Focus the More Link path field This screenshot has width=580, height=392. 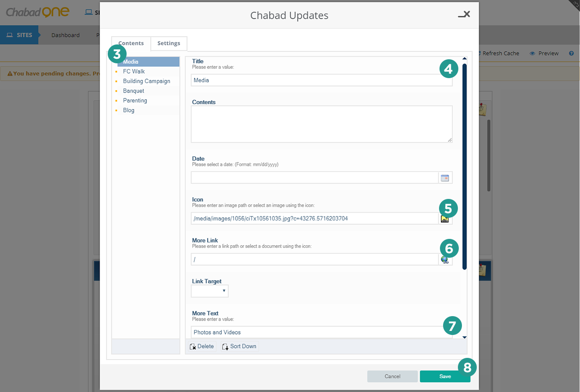pos(315,260)
